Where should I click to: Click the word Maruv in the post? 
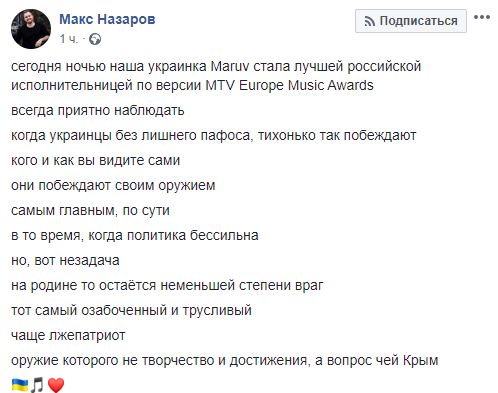tap(230, 66)
